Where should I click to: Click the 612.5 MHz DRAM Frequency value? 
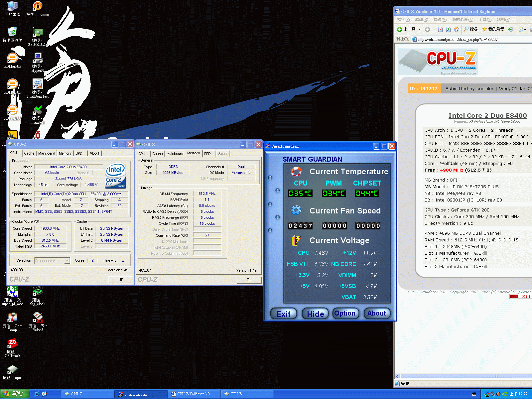(207, 194)
